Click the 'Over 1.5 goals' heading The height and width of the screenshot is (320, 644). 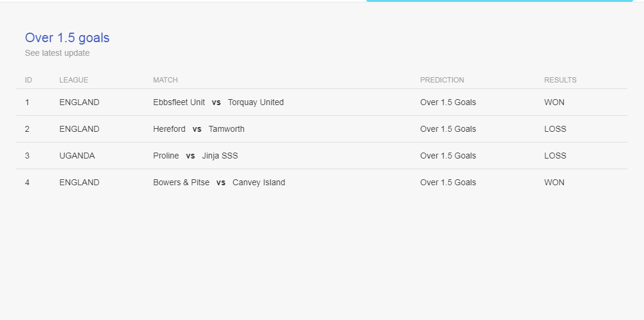click(x=67, y=37)
